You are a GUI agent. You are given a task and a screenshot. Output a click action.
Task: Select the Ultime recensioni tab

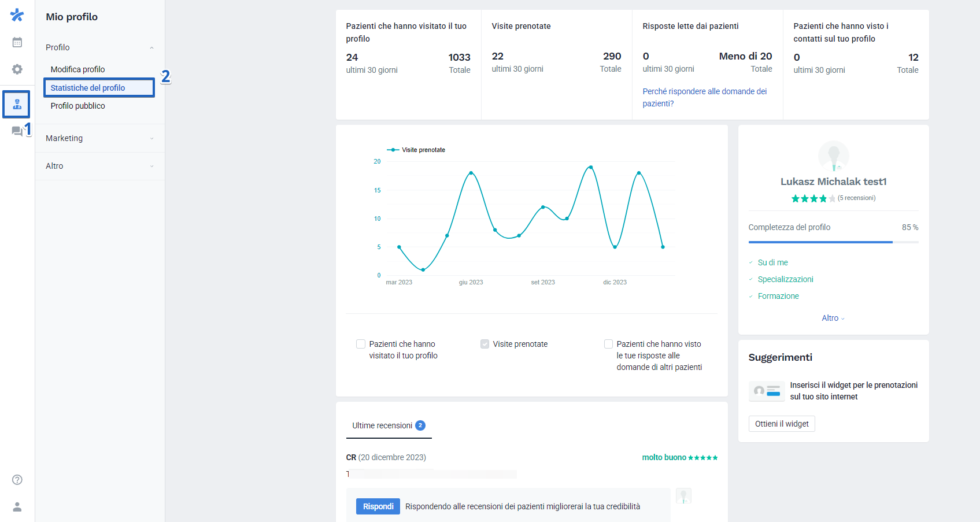coord(389,425)
